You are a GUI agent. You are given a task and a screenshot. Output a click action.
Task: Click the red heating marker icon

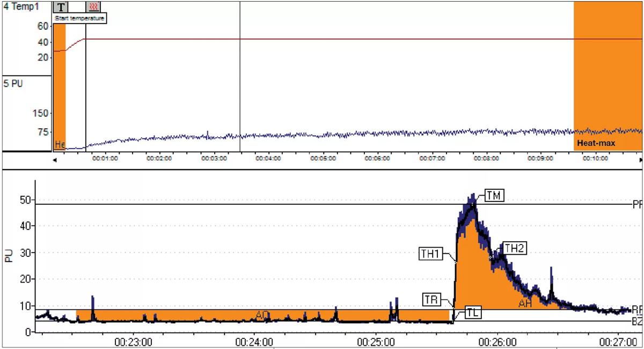(x=94, y=6)
